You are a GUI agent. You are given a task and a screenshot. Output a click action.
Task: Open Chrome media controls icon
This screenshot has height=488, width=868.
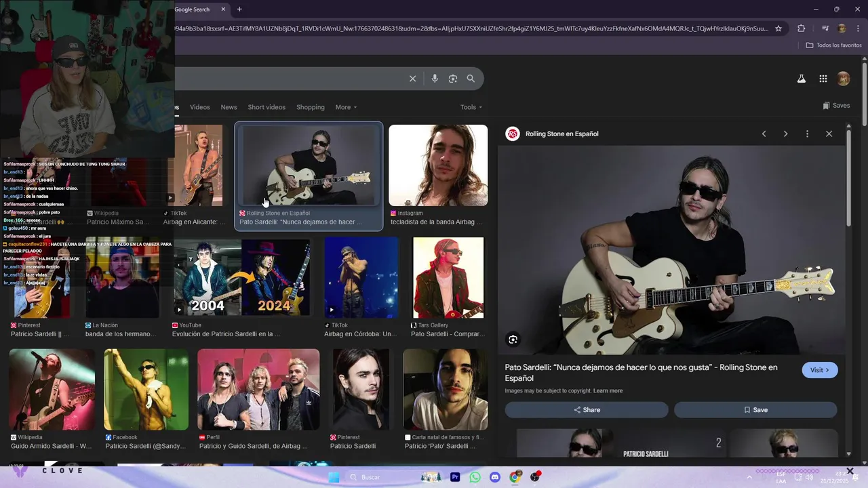pyautogui.click(x=825, y=28)
